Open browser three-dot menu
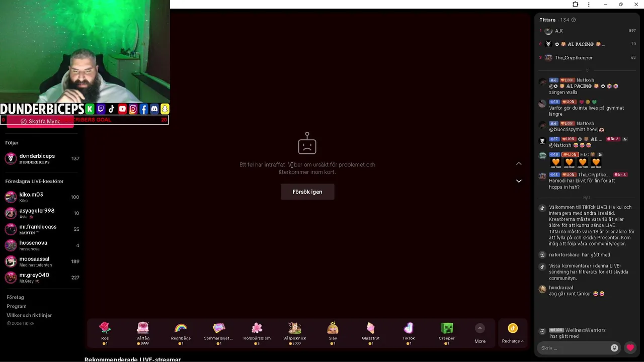The width and height of the screenshot is (644, 362). pyautogui.click(x=589, y=5)
